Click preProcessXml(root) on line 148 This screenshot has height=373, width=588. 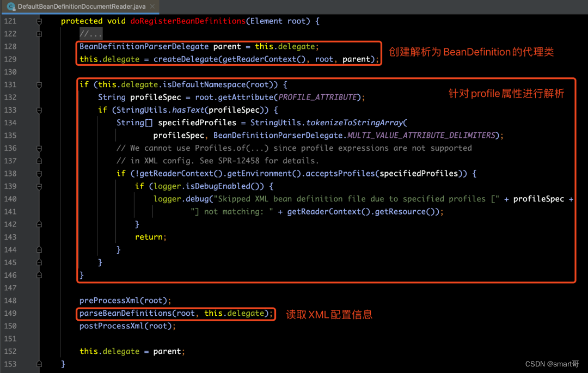tap(123, 301)
